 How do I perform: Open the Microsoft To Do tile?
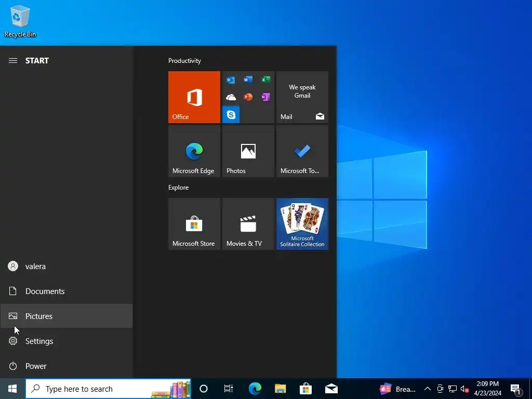[302, 151]
